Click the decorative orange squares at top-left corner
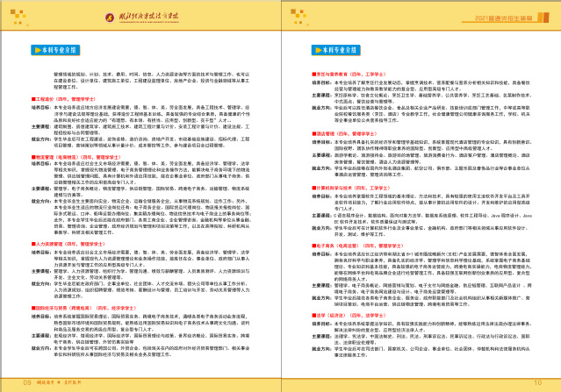This screenshot has height=392, width=561. [19, 16]
